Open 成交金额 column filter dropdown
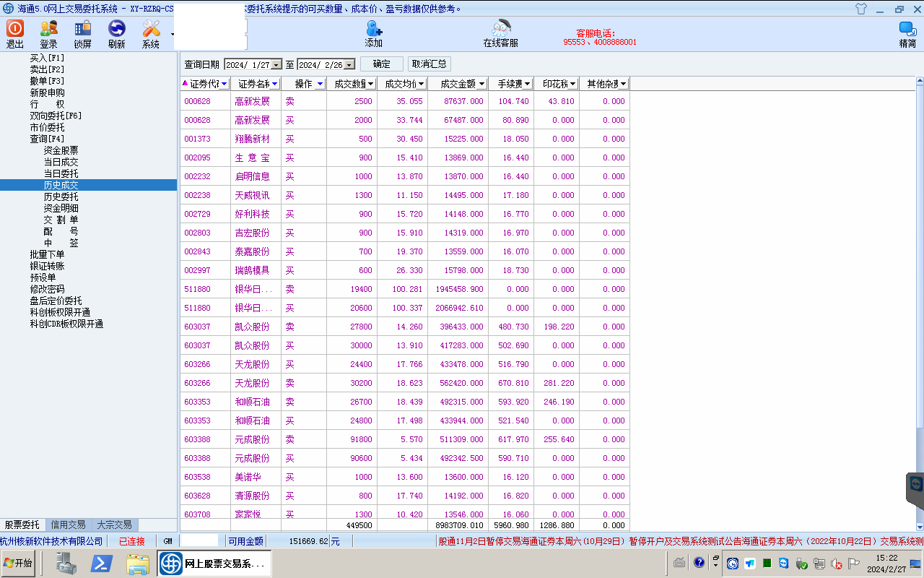Image resolution: width=924 pixels, height=578 pixels. pos(481,84)
